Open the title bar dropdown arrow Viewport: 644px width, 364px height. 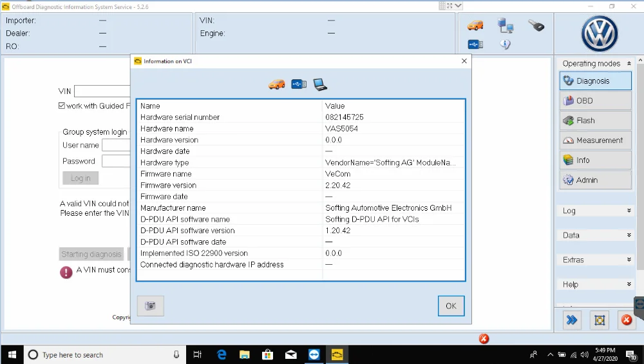tap(459, 6)
